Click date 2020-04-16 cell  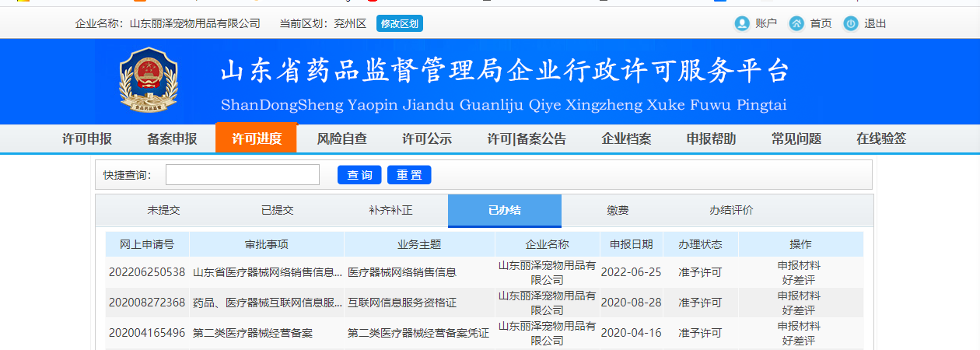[631, 333]
